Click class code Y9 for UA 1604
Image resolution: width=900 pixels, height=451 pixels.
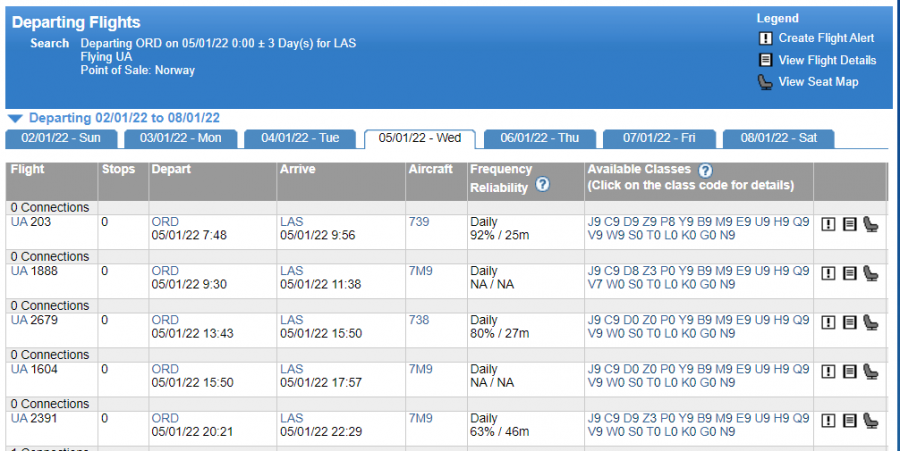pos(686,370)
